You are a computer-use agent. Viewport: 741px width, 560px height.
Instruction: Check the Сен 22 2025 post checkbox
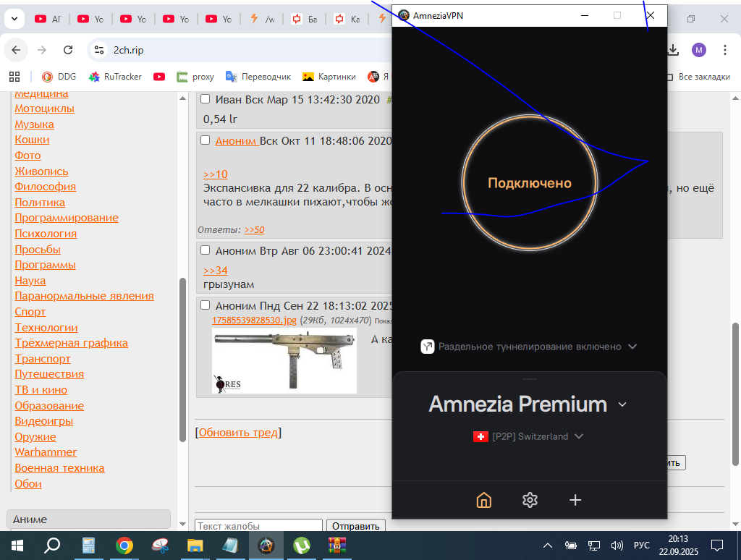coord(205,305)
